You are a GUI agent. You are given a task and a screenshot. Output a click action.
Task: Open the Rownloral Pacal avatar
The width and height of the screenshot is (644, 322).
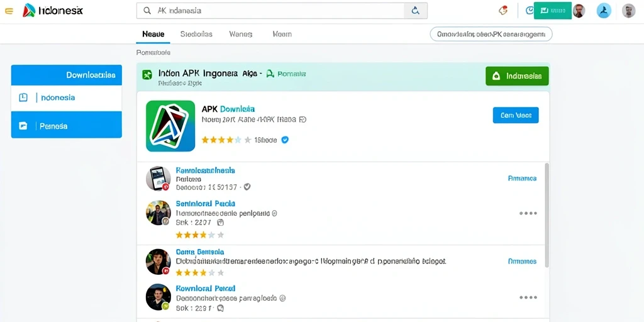158,297
